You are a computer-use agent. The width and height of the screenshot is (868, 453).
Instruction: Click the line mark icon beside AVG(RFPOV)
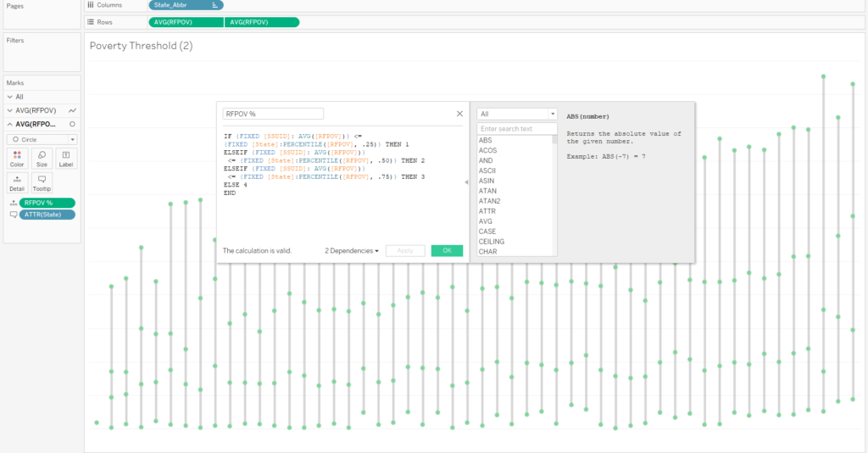tap(73, 110)
